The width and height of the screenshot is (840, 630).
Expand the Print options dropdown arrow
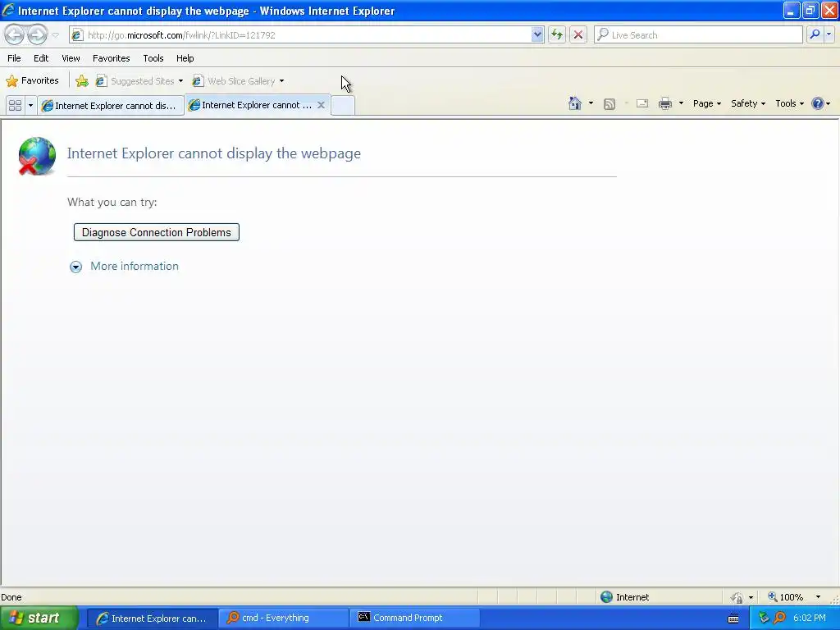[x=681, y=103]
